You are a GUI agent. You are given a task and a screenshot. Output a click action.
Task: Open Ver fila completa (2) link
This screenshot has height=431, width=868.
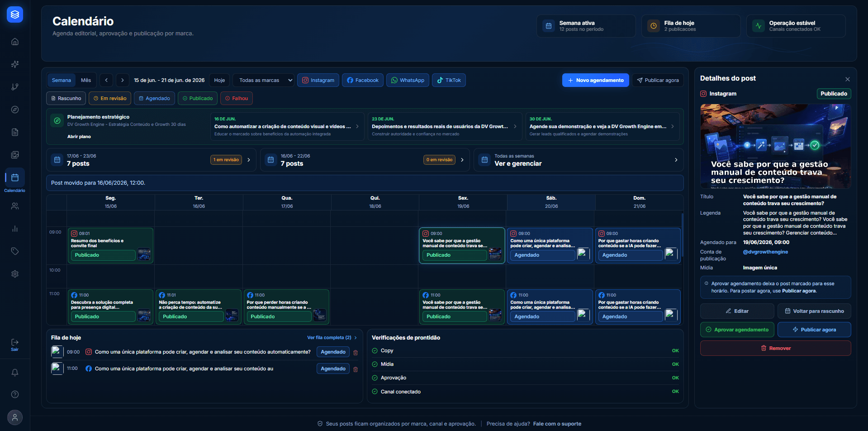[x=332, y=338]
